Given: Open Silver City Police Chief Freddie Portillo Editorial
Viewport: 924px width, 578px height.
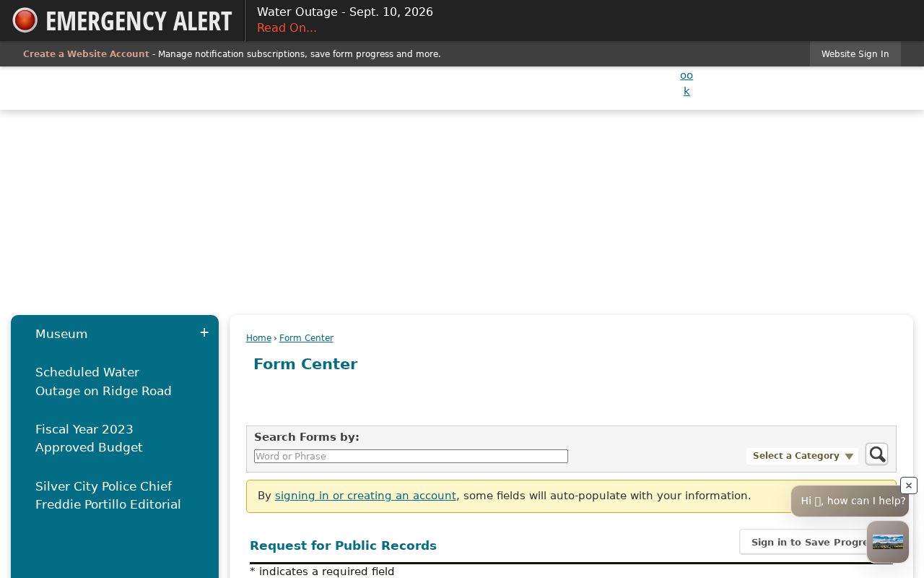Looking at the screenshot, I should coord(108,496).
